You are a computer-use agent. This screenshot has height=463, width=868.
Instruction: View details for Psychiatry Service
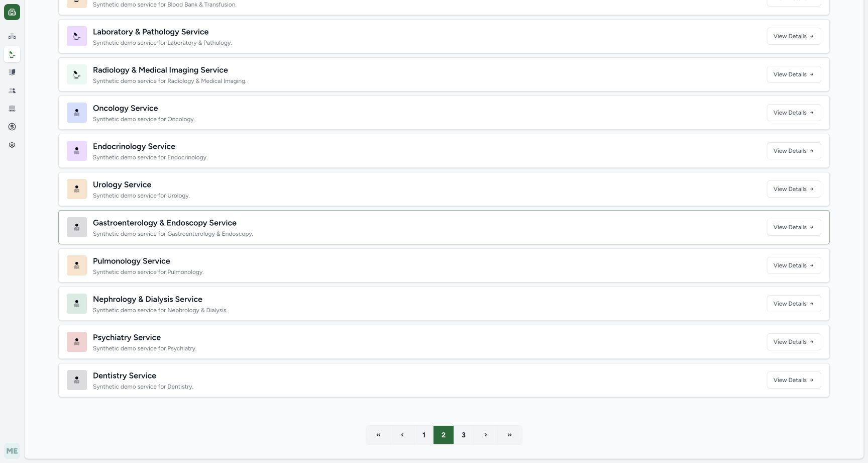pos(794,342)
